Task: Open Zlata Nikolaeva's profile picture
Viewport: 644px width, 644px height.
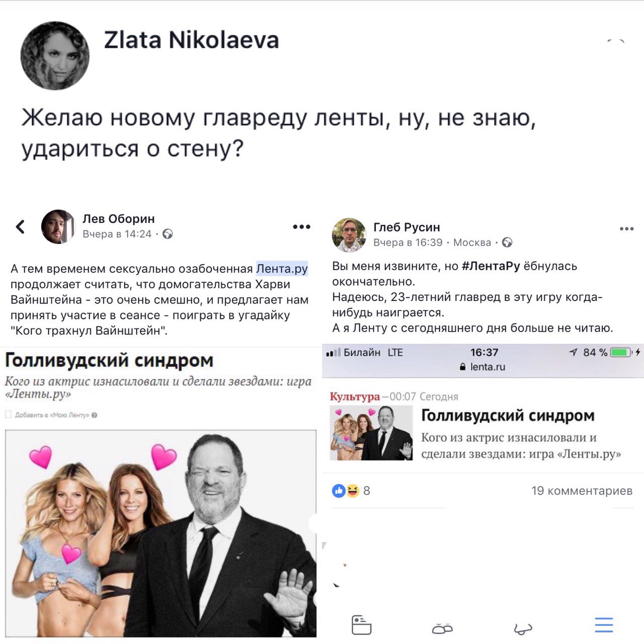Action: pos(55,56)
